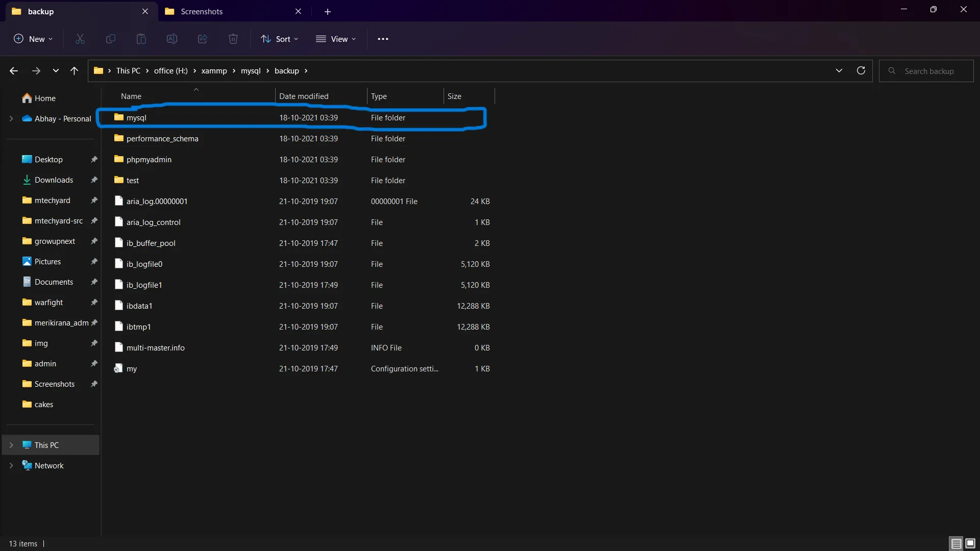Viewport: 980px width, 551px height.
Task: Click the Cut scissors icon in toolbar
Action: point(80,39)
